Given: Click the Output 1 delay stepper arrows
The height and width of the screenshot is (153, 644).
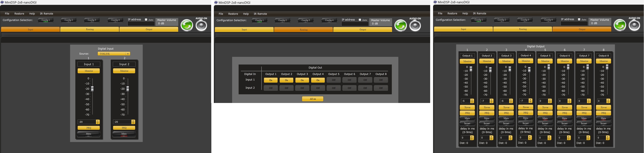Looking at the screenshot, I should 472,138.
